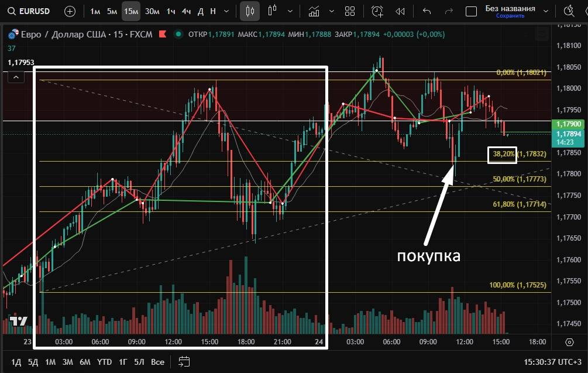Image resolution: width=588 pixels, height=373 pixels.
Task: Open the chart scale settings gear icon
Action: 569,342
